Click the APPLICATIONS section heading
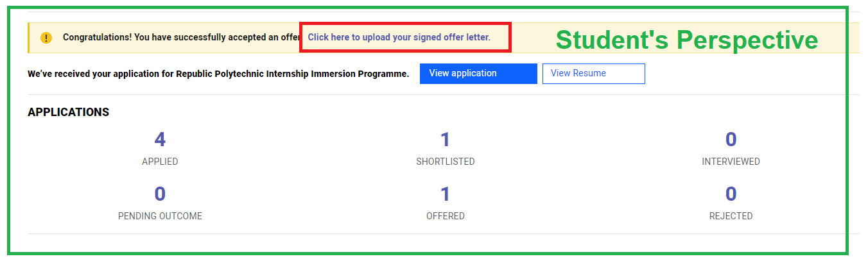868x277 pixels. click(x=68, y=112)
